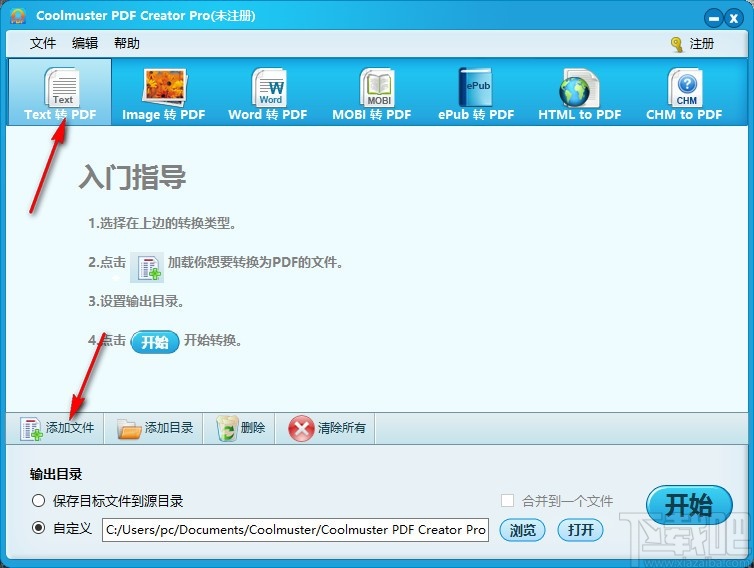Select the HTML to PDF conversion type
The width and height of the screenshot is (754, 568).
click(579, 93)
